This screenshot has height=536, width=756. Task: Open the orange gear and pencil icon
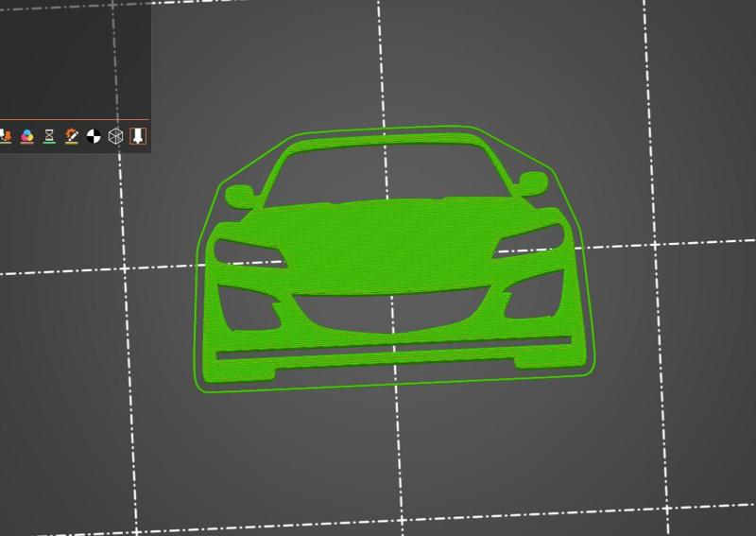(72, 136)
